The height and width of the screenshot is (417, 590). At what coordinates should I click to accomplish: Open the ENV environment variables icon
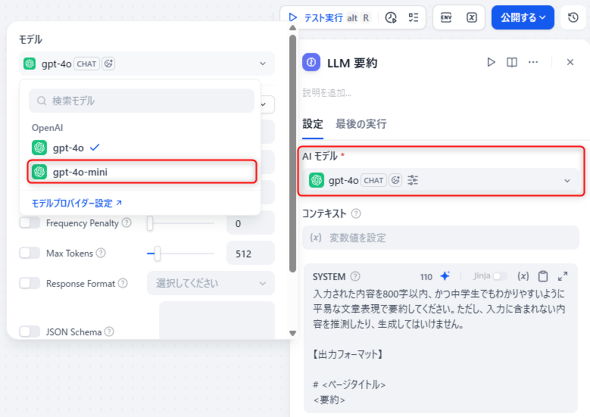coord(446,17)
